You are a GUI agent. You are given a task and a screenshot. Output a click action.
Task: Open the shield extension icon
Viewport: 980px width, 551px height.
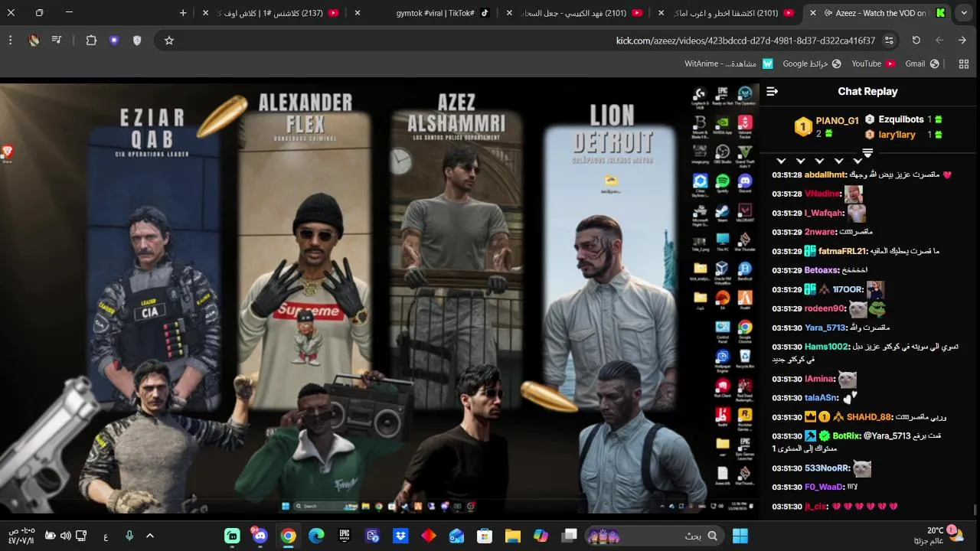[x=137, y=41]
